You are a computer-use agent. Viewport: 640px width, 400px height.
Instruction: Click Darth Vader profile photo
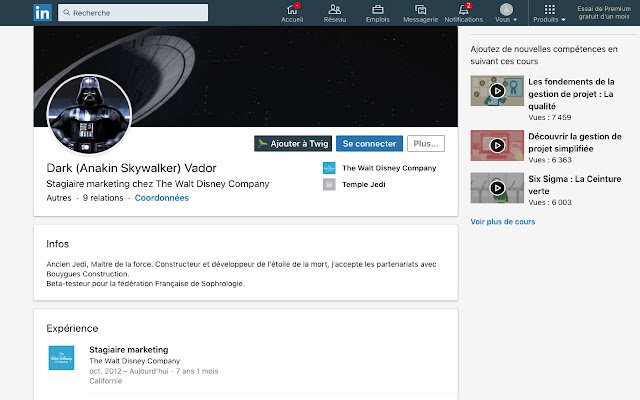point(89,115)
